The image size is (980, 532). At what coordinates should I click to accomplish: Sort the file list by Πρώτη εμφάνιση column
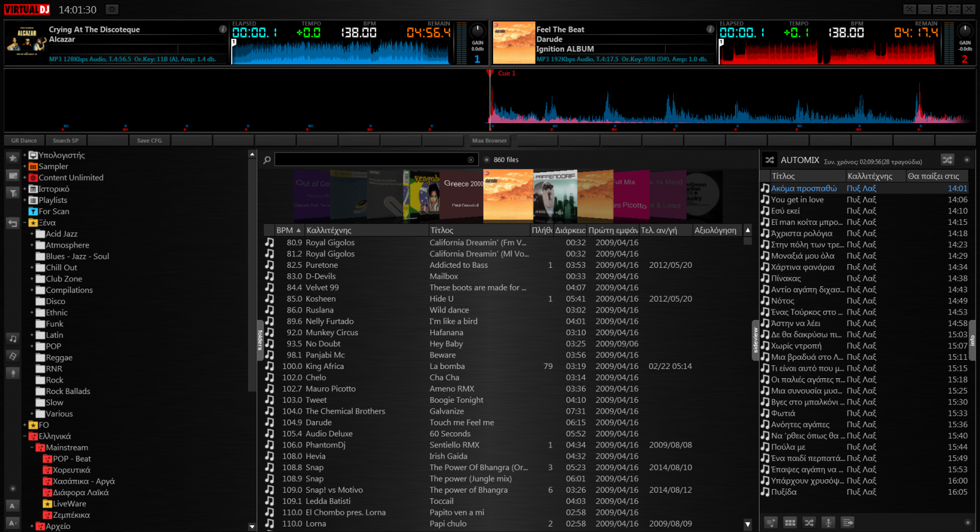click(x=613, y=230)
